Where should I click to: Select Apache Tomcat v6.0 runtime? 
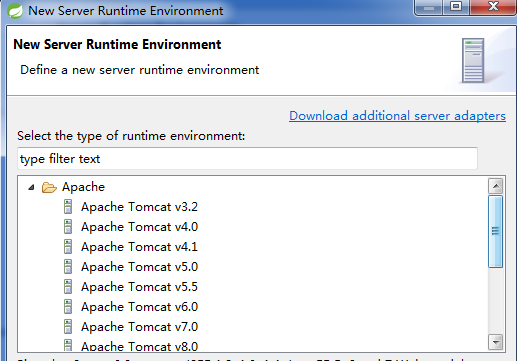pyautogui.click(x=139, y=307)
